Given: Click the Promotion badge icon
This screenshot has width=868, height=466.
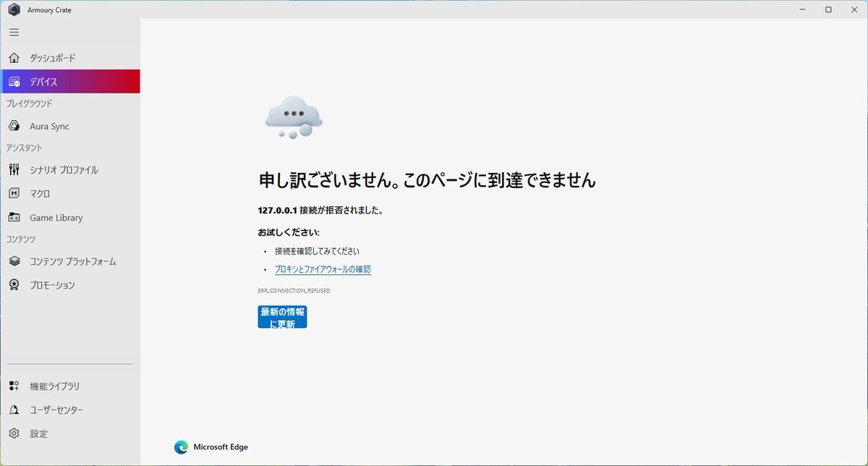Looking at the screenshot, I should point(14,285).
